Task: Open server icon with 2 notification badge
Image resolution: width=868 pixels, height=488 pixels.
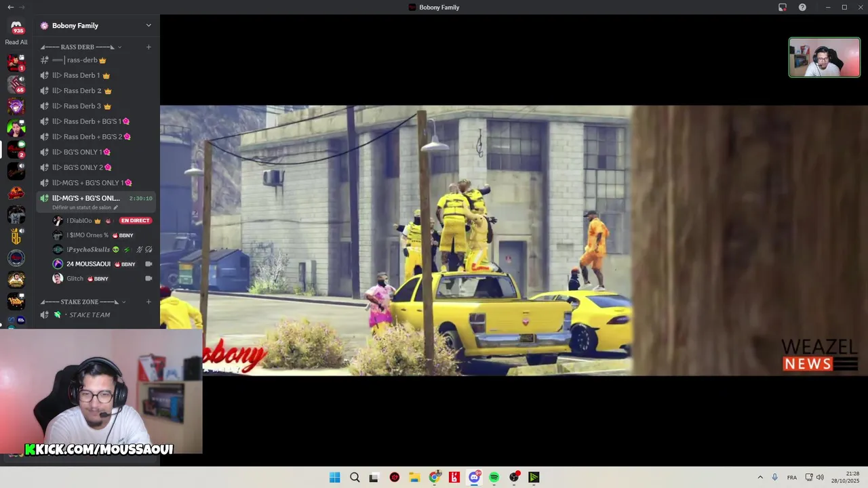Action: point(16,150)
